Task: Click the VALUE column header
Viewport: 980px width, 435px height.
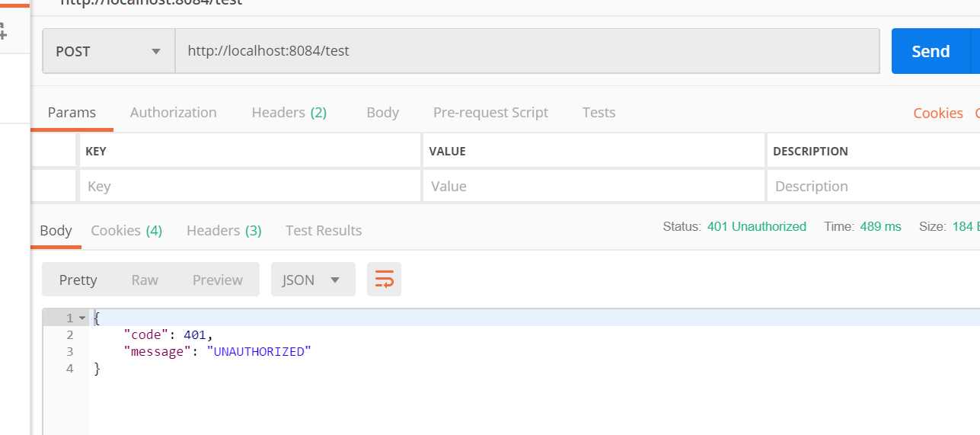Action: point(447,151)
